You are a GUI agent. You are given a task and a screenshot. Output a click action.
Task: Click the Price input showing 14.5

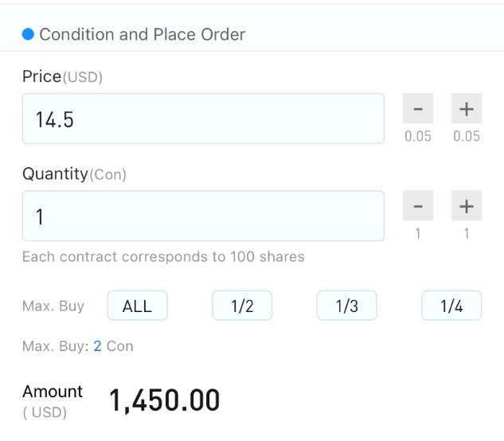point(203,119)
